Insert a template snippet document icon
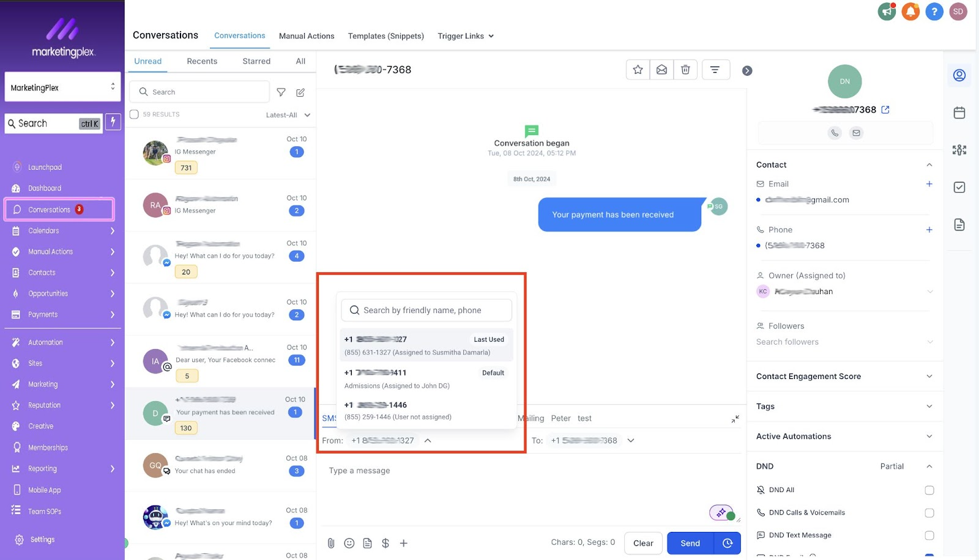This screenshot has width=979, height=560. coord(367,543)
